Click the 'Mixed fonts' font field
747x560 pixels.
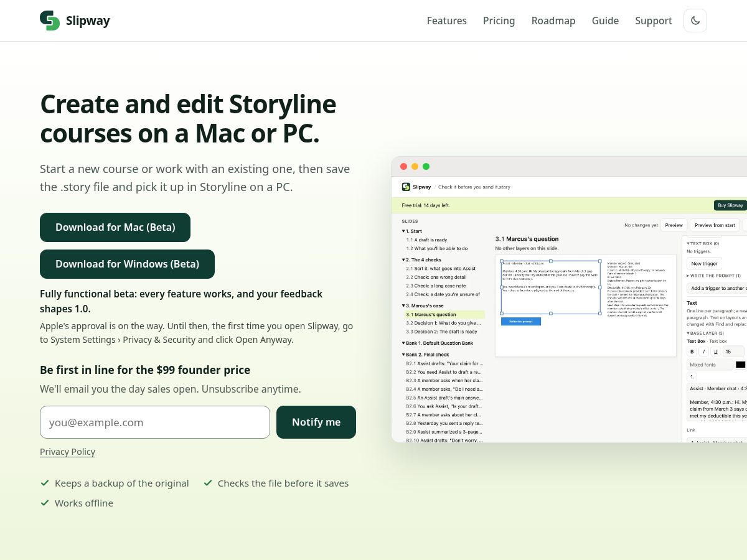pyautogui.click(x=710, y=365)
